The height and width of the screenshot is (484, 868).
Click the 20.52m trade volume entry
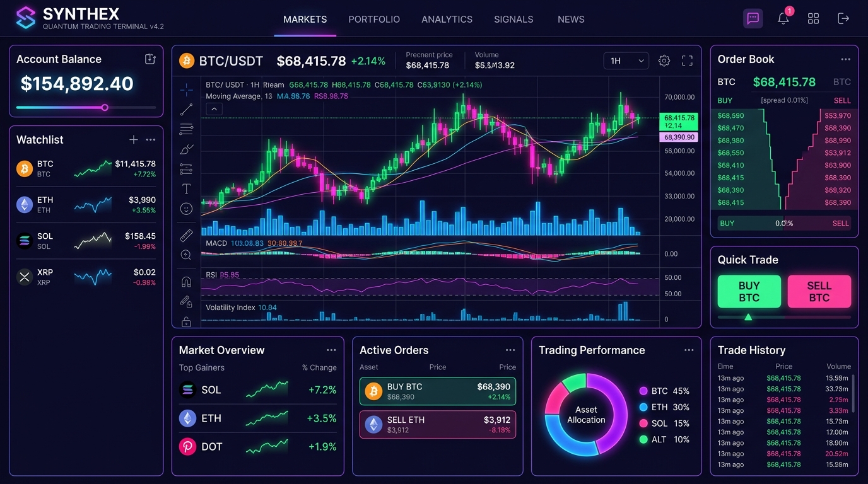[x=837, y=454]
